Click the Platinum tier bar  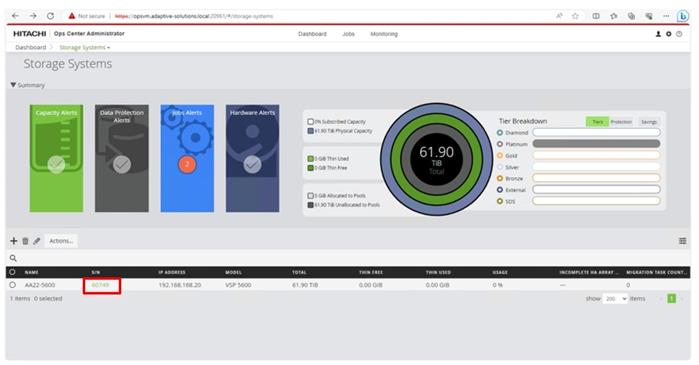pos(596,144)
